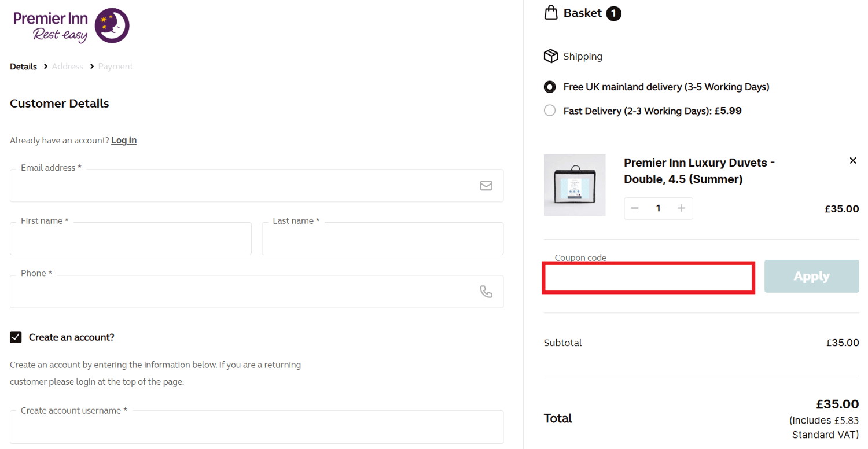
Task: Click the Premier Inn Luxury Duvets product title
Action: click(699, 171)
